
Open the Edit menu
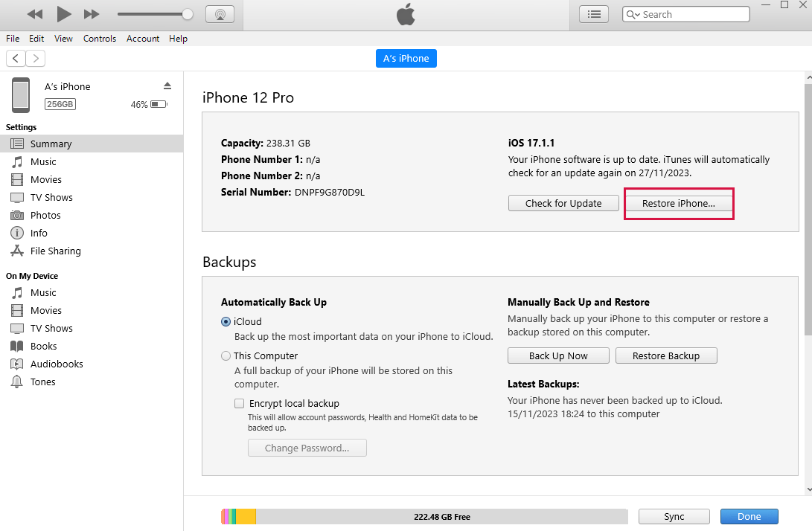click(36, 38)
